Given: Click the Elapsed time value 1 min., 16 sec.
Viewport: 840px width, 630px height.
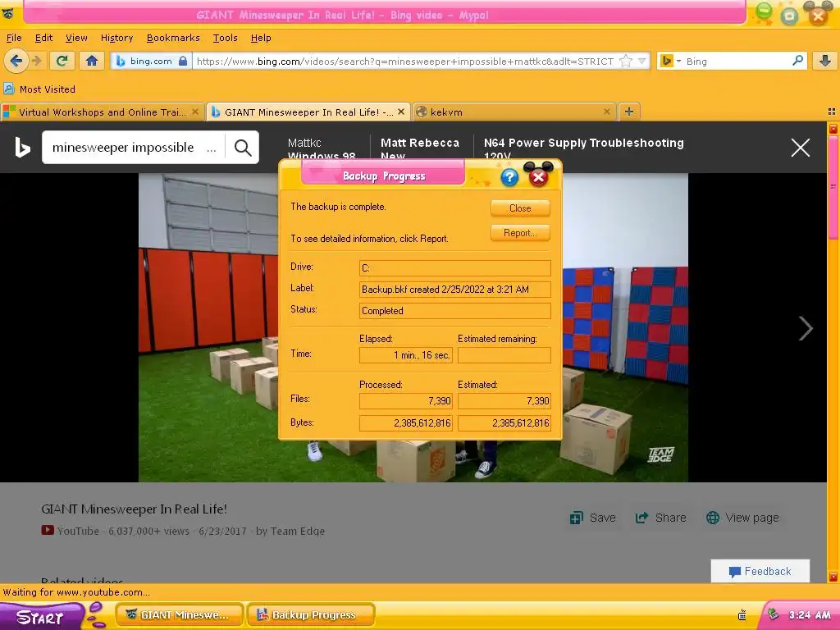Looking at the screenshot, I should click(406, 354).
